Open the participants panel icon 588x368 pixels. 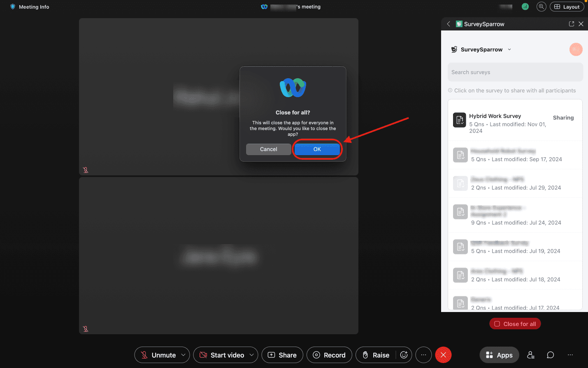pos(531,355)
